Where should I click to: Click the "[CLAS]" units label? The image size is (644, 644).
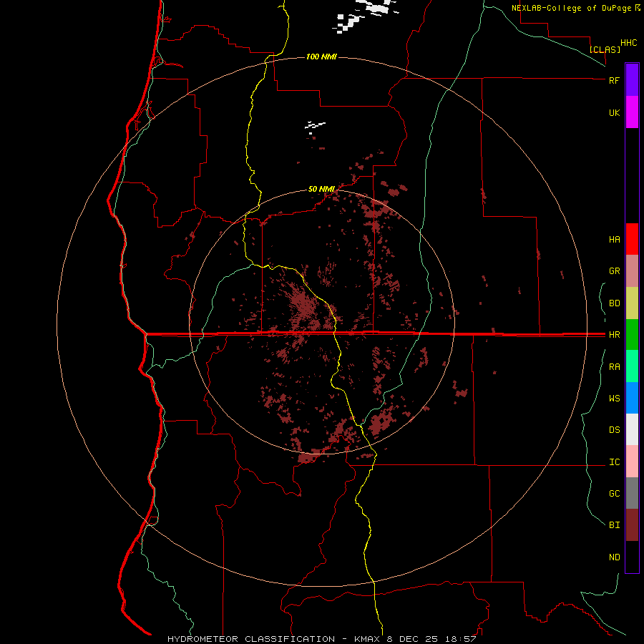[x=605, y=49]
